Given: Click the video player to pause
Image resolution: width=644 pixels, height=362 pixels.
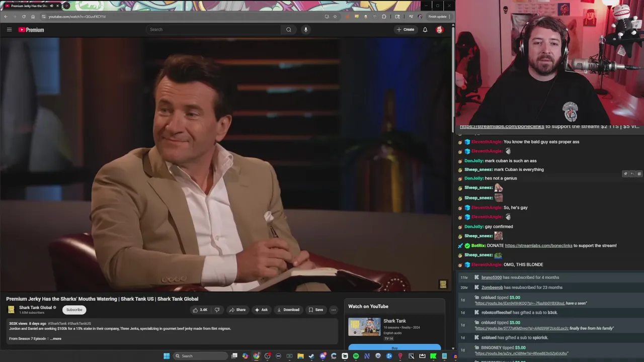Looking at the screenshot, I should point(225,164).
